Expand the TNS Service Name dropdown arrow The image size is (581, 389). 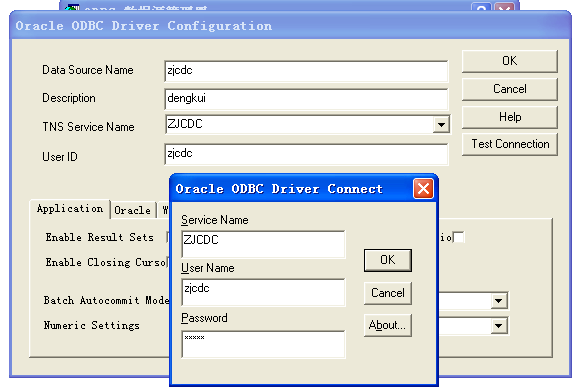pos(441,124)
